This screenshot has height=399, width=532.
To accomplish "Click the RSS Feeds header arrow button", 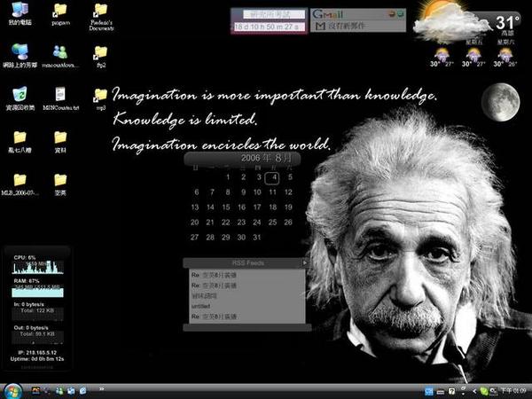I will pos(305,262).
